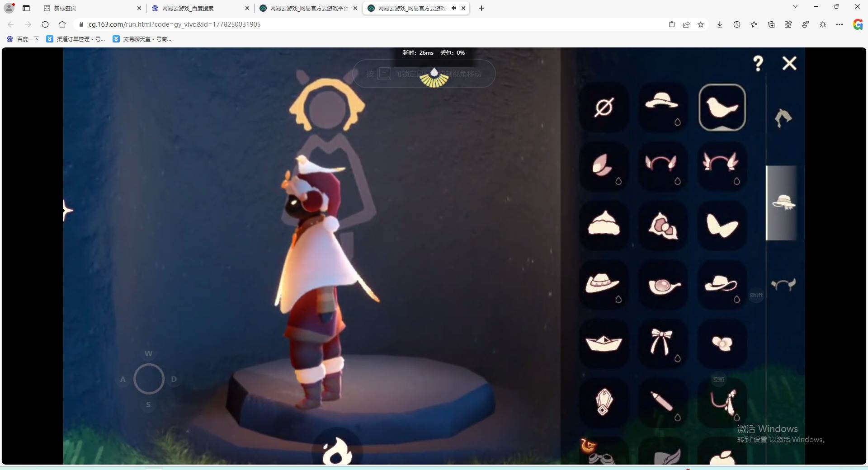Switch to the hat category tab
The width and height of the screenshot is (868, 470).
(x=784, y=202)
